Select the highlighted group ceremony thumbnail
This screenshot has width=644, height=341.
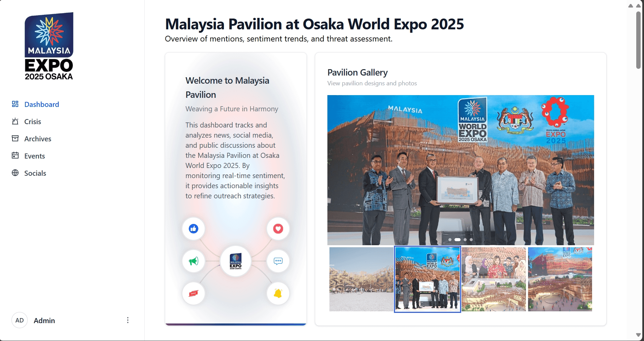pyautogui.click(x=428, y=279)
